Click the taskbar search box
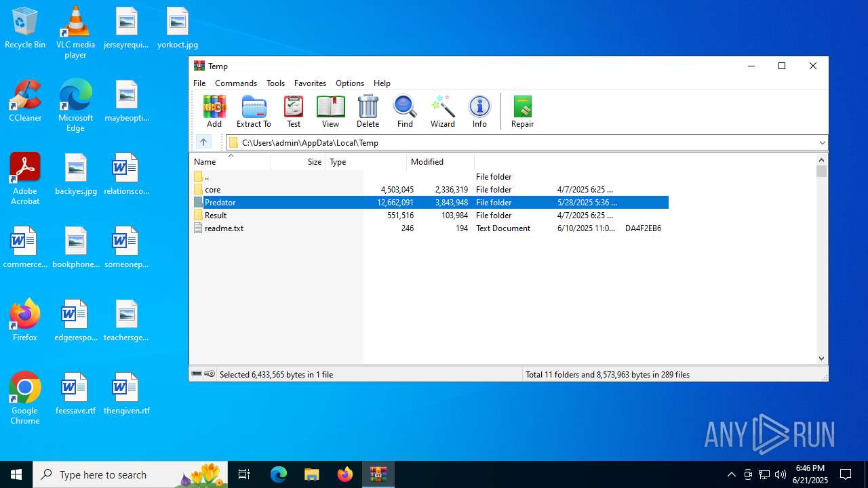 [131, 474]
